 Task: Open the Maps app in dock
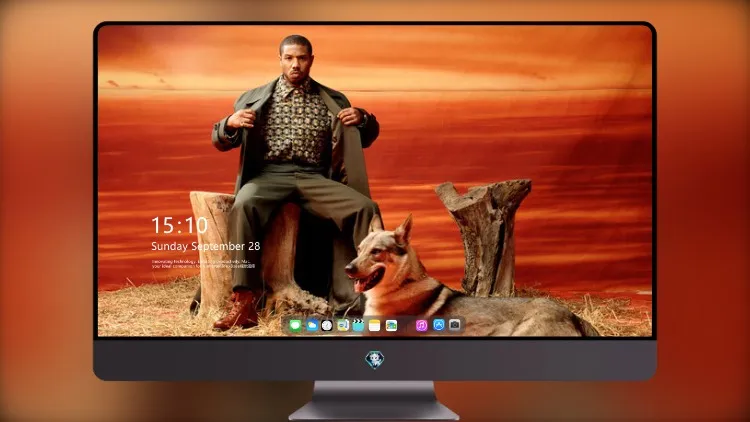point(342,326)
